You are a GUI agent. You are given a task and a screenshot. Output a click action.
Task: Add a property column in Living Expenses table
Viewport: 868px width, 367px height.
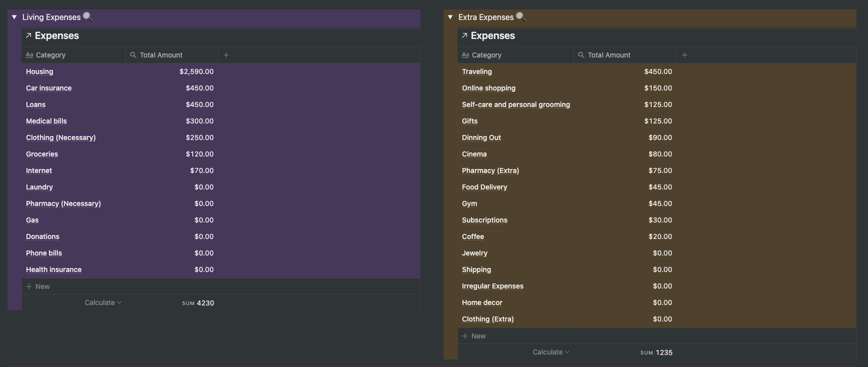coord(226,55)
